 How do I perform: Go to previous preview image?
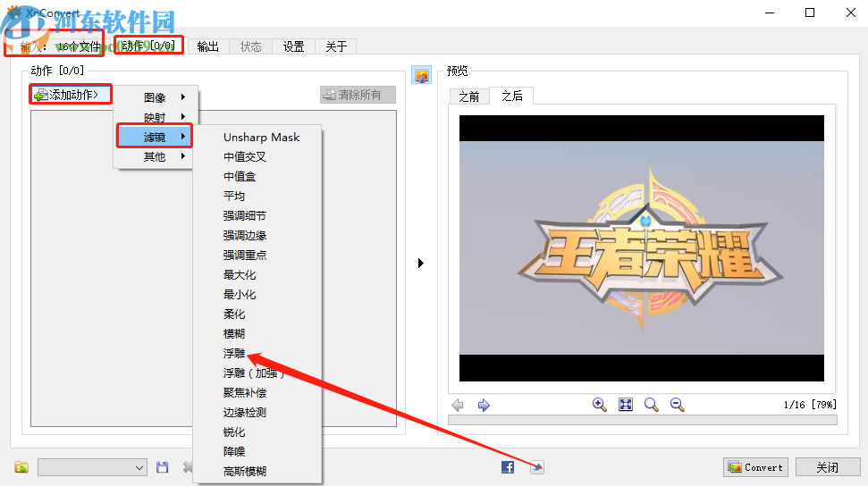(458, 406)
